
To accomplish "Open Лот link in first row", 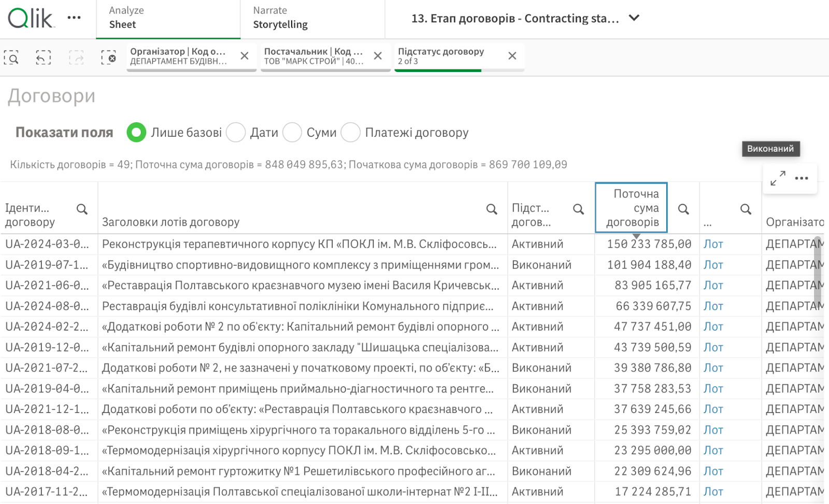I will tap(713, 244).
